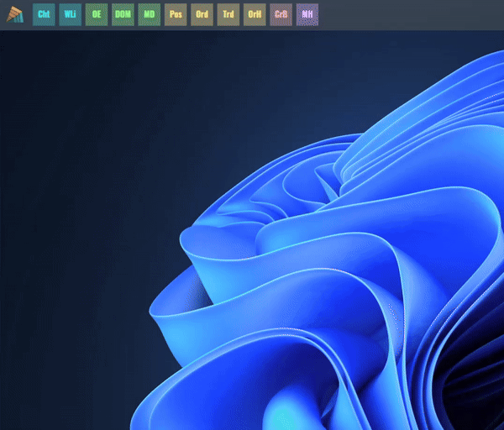Open the Cht chart panel button

point(44,14)
